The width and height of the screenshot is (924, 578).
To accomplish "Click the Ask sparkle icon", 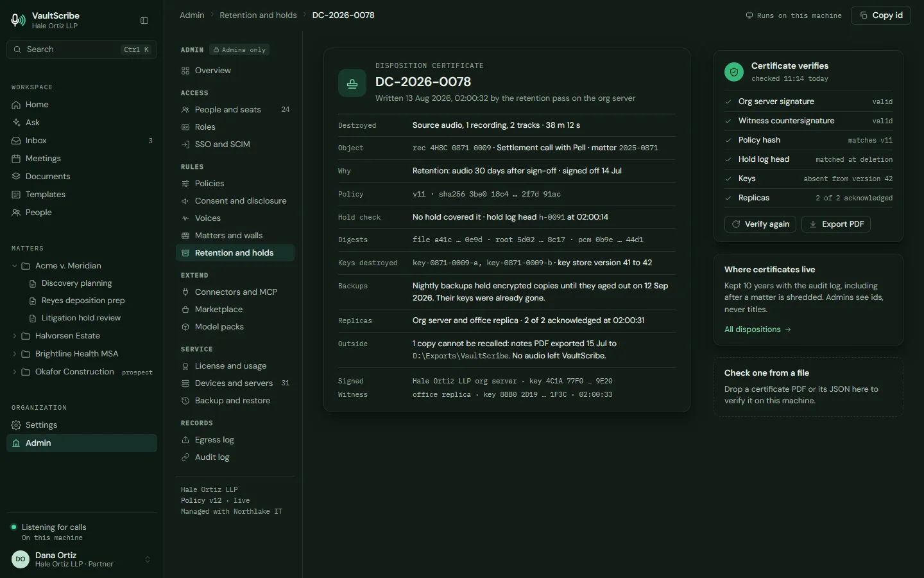I will (x=16, y=123).
